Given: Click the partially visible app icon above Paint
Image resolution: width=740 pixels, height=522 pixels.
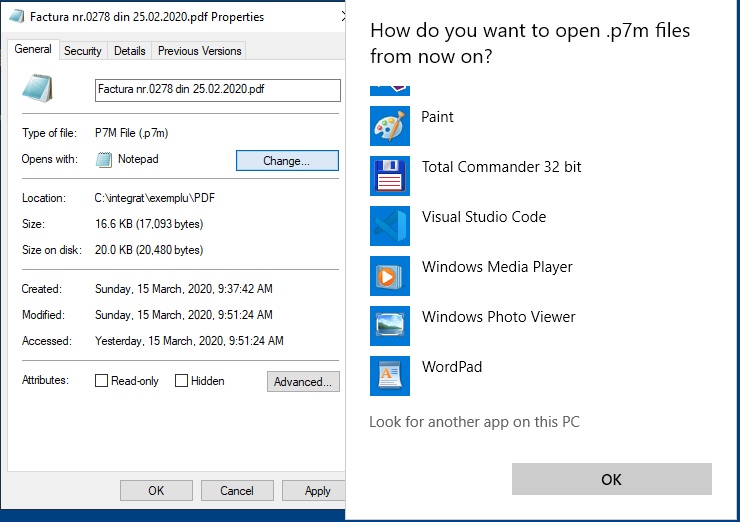Looking at the screenshot, I should pos(390,91).
